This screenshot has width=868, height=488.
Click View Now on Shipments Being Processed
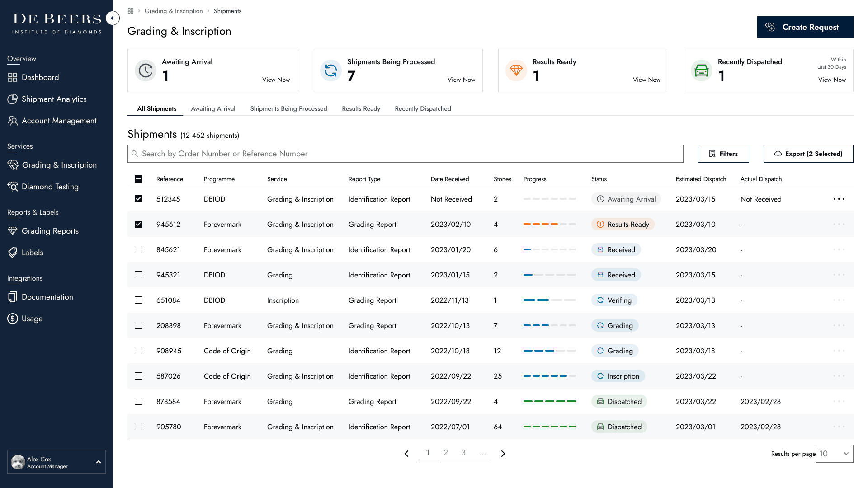461,80
